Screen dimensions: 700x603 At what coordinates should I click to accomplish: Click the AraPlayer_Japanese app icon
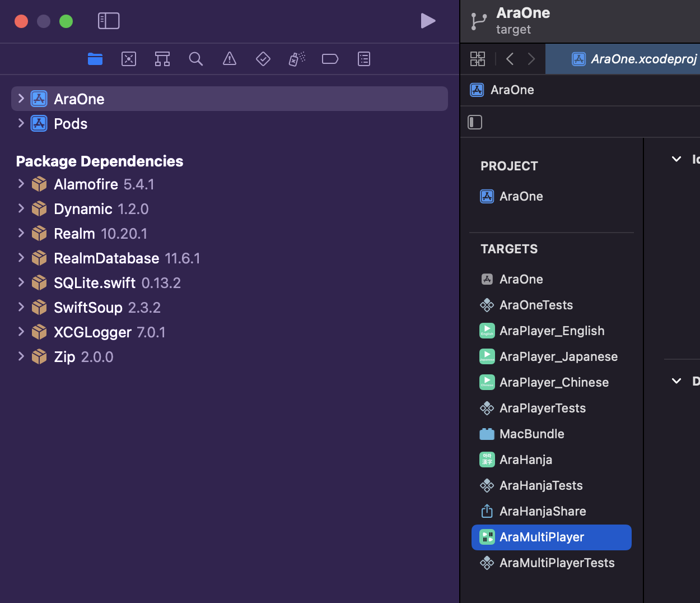(x=487, y=356)
